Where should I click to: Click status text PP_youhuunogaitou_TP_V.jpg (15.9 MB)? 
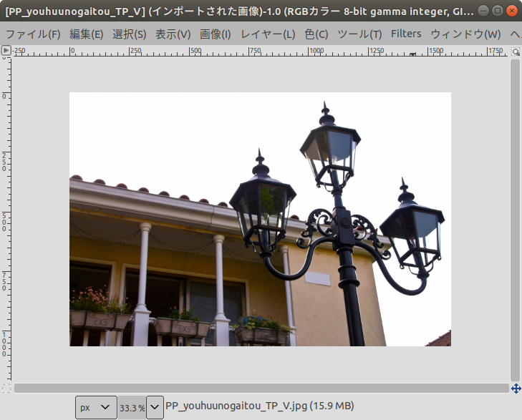click(260, 406)
